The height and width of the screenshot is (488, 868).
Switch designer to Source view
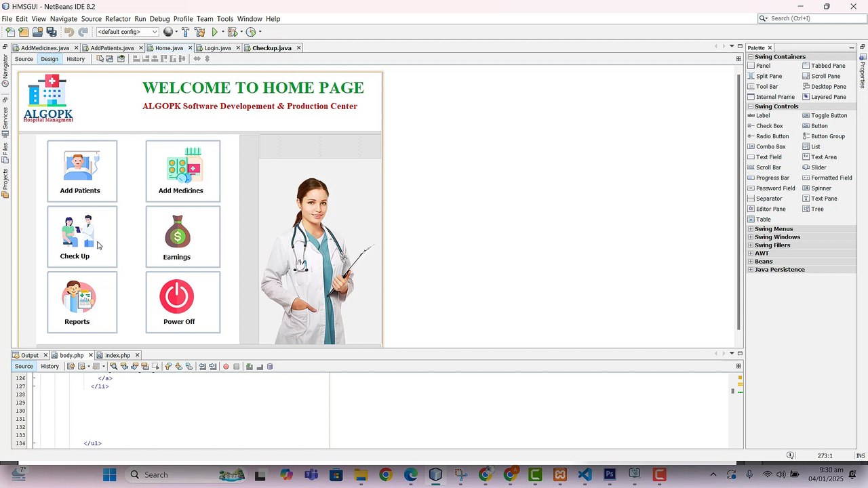[x=24, y=59]
